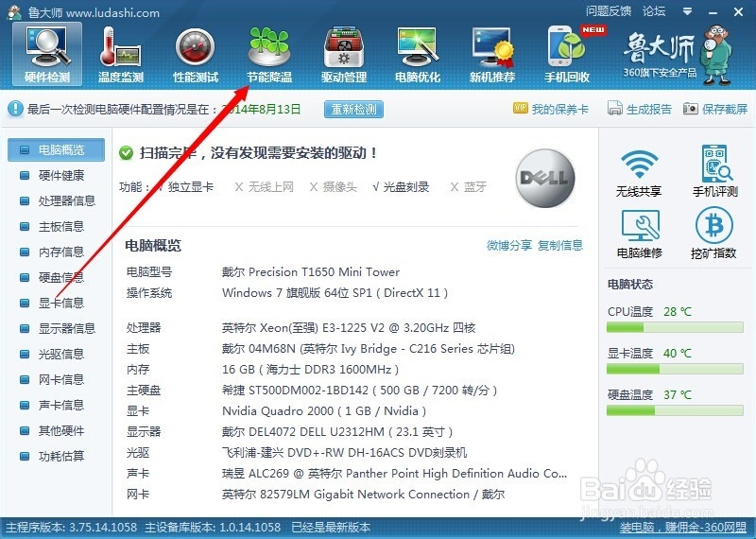Click 希捷 ST500DM002 hard disk value
This screenshot has height=539, width=756.
[x=360, y=391]
